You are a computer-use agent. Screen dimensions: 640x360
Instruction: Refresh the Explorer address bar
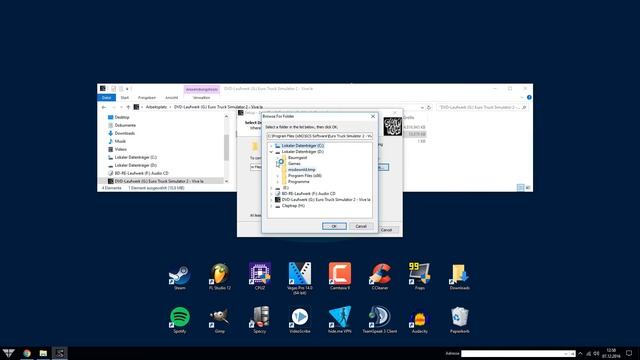(429, 107)
